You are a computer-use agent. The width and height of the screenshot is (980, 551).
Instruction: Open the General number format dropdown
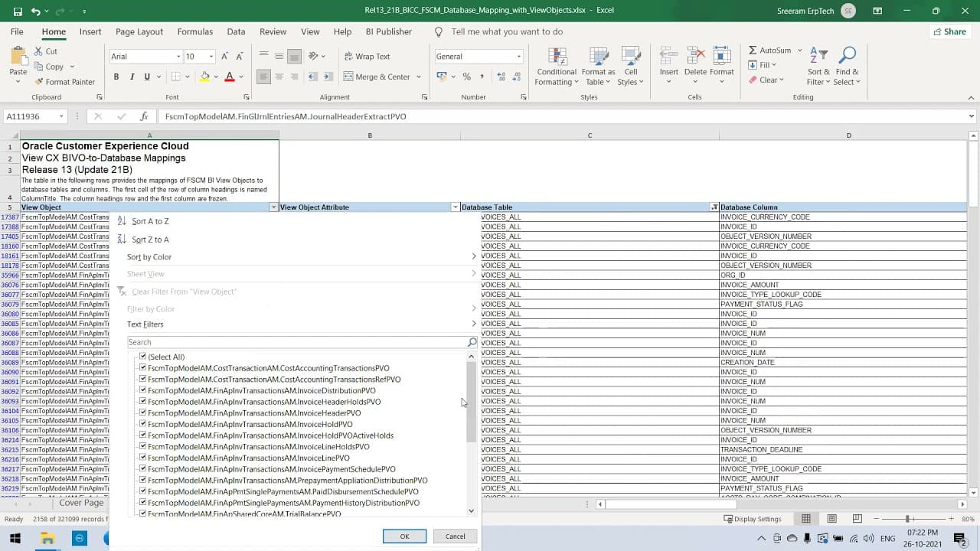518,56
